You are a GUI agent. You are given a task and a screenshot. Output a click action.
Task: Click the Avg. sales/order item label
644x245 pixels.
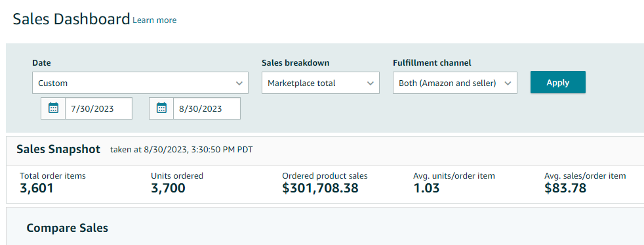585,176
